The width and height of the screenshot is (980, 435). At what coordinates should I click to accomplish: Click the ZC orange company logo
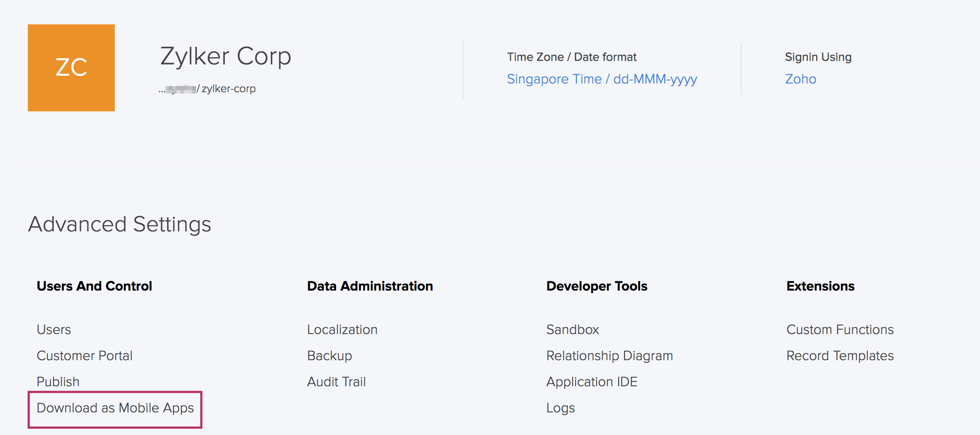click(x=71, y=68)
